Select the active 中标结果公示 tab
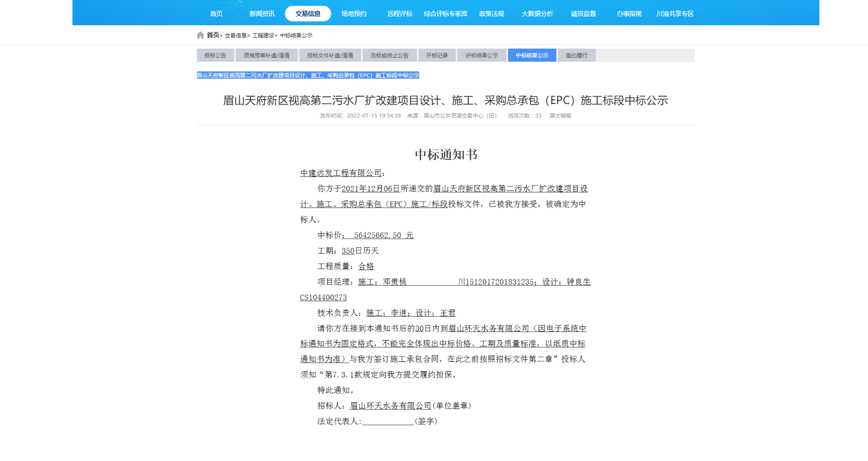The image size is (868, 461). [532, 55]
